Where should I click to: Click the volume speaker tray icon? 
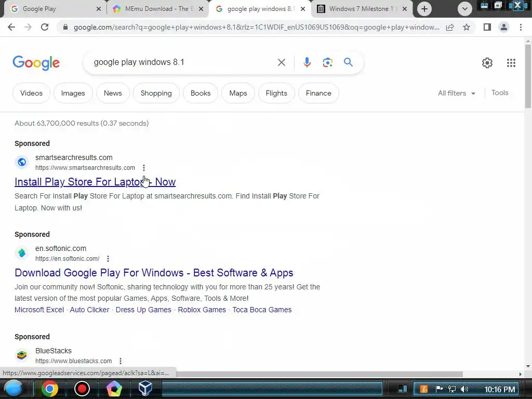click(x=465, y=389)
